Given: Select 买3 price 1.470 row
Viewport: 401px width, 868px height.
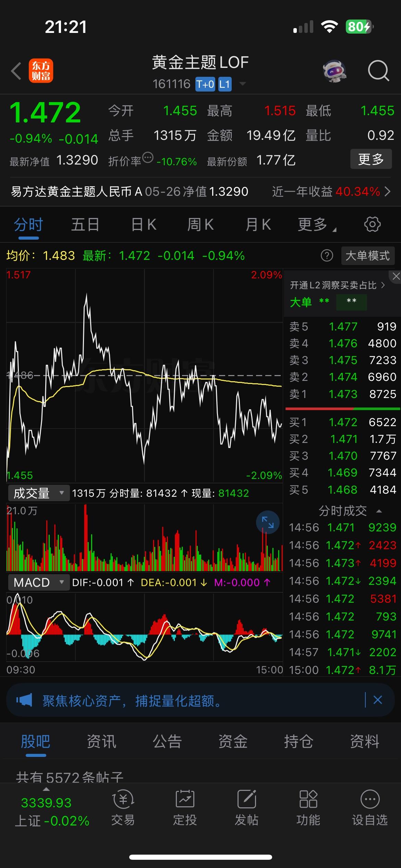Looking at the screenshot, I should coord(343,456).
